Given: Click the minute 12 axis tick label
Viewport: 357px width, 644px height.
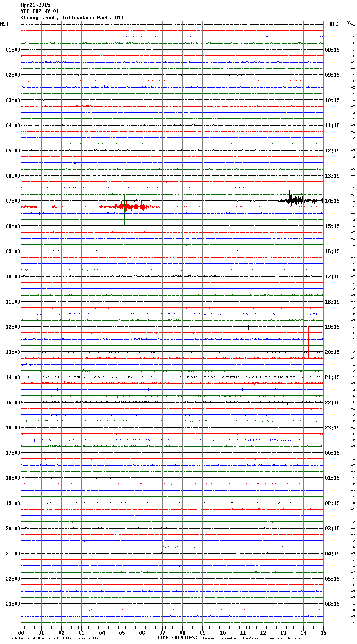Looking at the screenshot, I should [263, 633].
